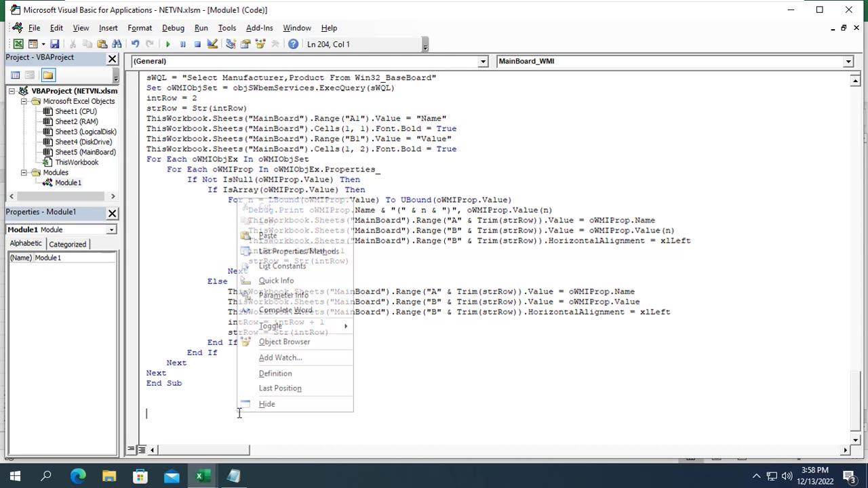This screenshot has width=868, height=488.
Task: Open Properties Window toolbar icon
Action: coord(245,44)
